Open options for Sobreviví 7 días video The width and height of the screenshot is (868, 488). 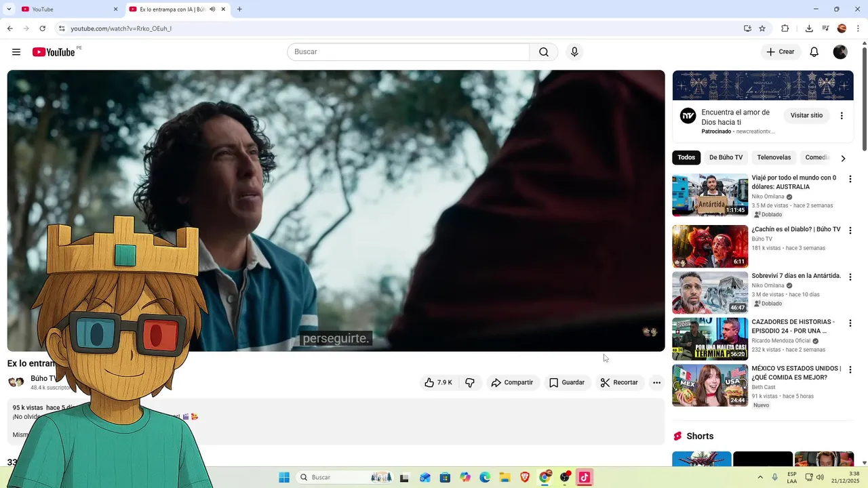850,277
